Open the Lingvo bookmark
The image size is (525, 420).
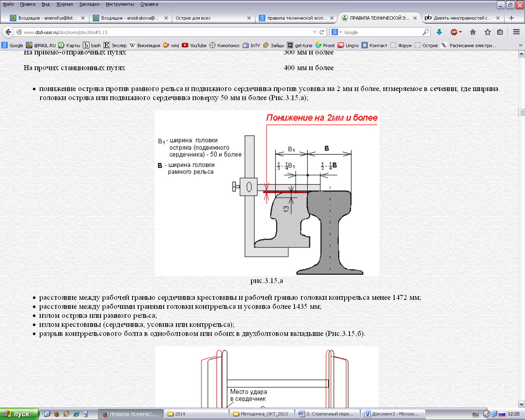click(348, 46)
